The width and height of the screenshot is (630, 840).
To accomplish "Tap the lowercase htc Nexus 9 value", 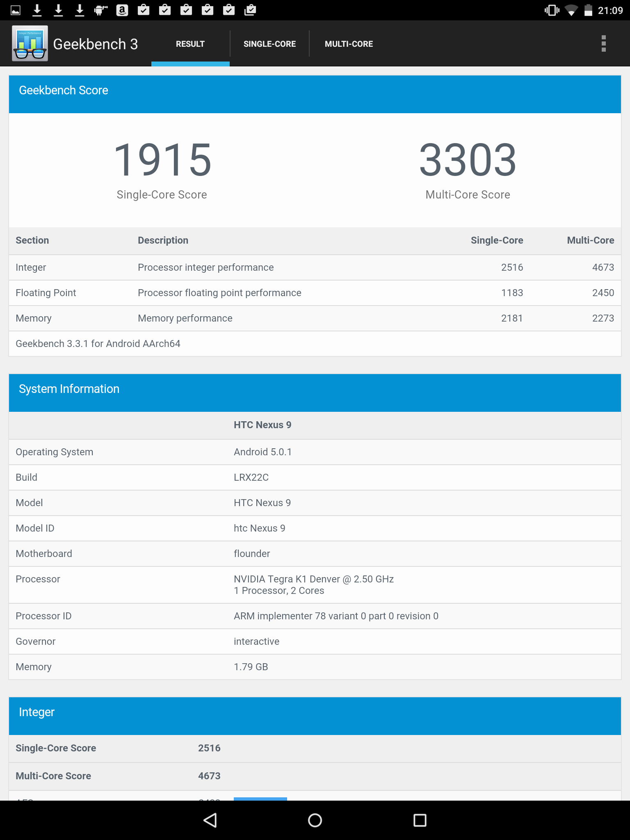I will (259, 528).
